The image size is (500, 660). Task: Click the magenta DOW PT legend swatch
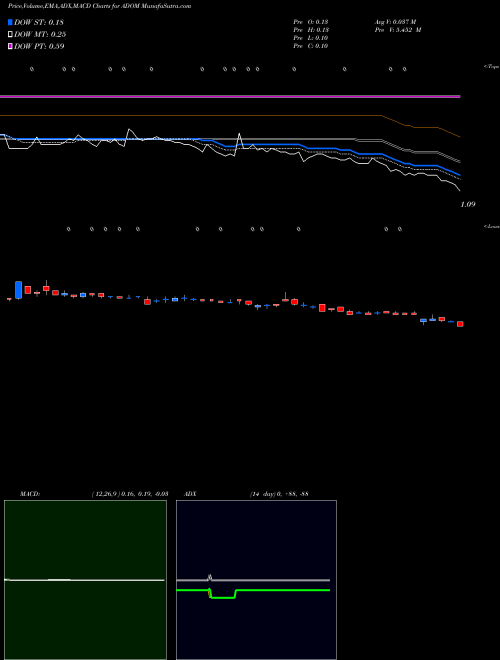(x=10, y=46)
